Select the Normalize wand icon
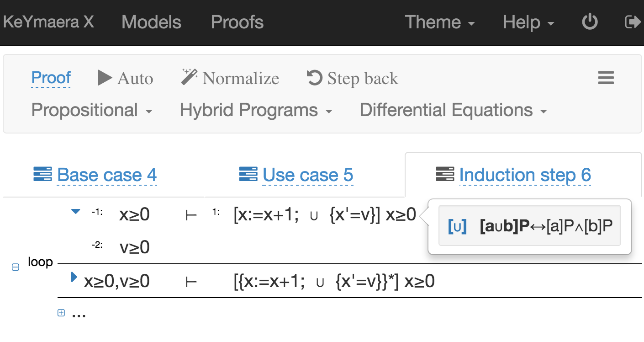 pos(189,76)
